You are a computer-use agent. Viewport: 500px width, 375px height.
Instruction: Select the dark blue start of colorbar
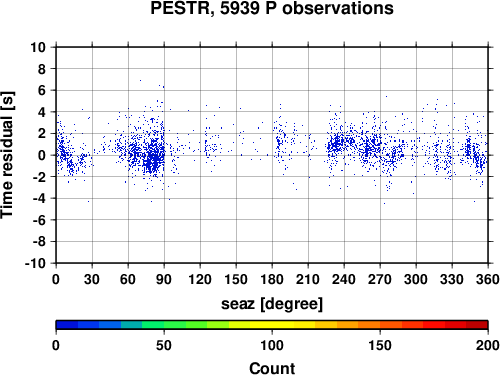(x=67, y=325)
